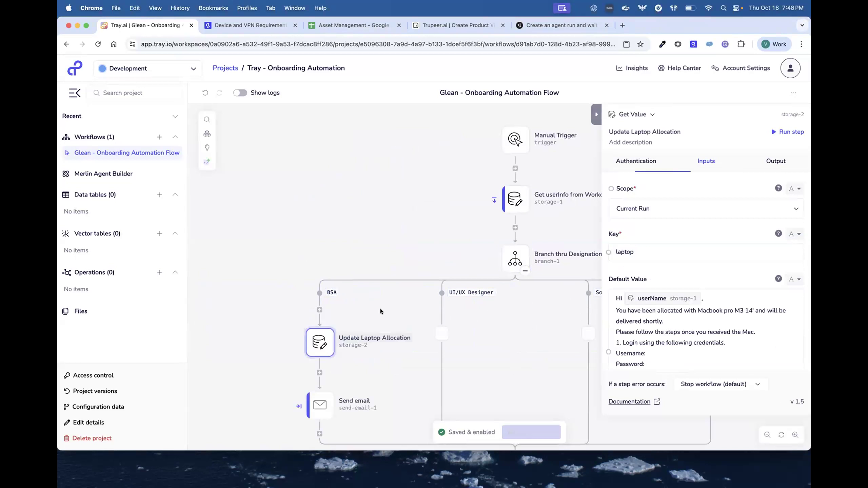Click the radio selector next to the laptop key
The image size is (868, 488).
click(x=608, y=252)
